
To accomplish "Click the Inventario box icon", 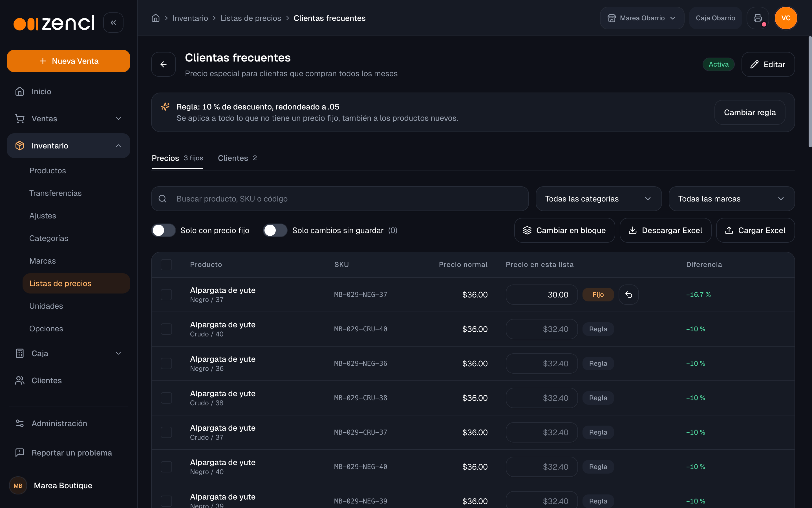I will 20,146.
